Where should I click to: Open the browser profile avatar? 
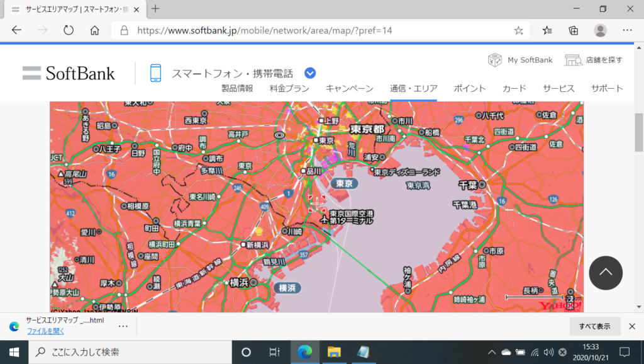pyautogui.click(x=600, y=30)
